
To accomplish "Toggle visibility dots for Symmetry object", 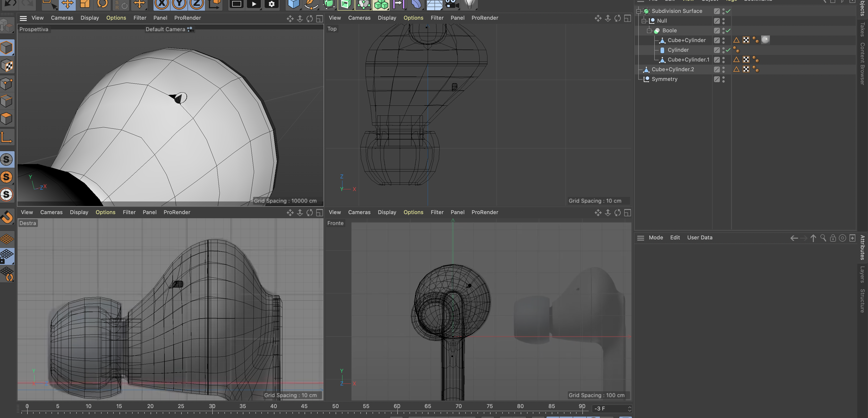I will [723, 79].
